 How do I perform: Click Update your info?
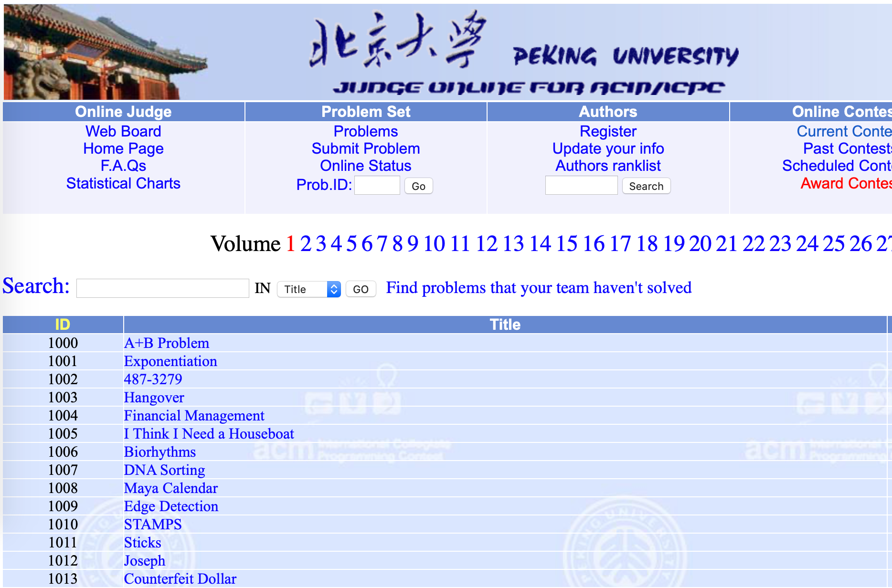pyautogui.click(x=608, y=148)
